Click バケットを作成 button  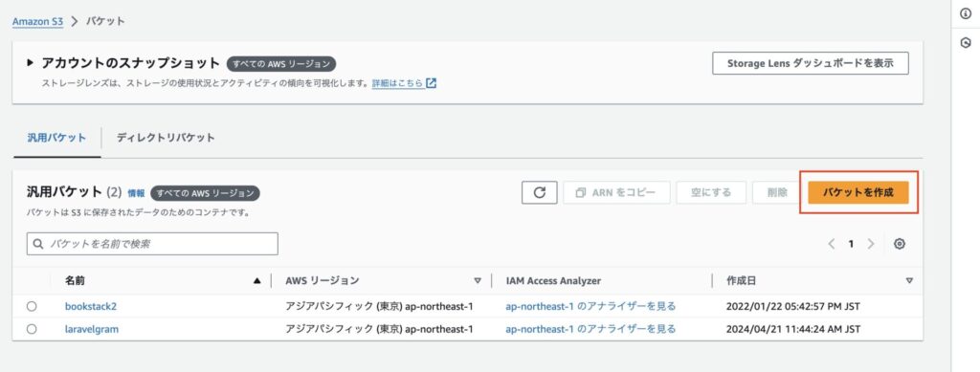(x=858, y=192)
